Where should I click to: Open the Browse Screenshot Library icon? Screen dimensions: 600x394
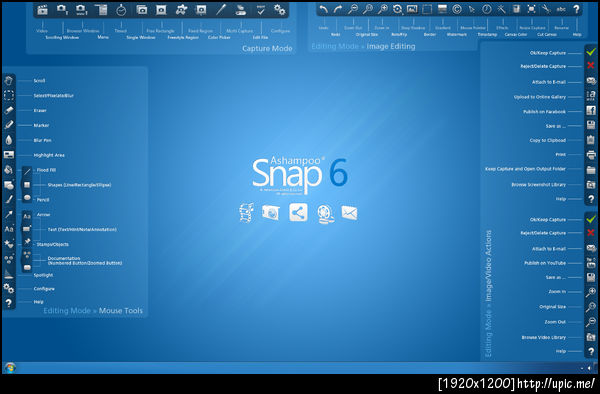591,184
